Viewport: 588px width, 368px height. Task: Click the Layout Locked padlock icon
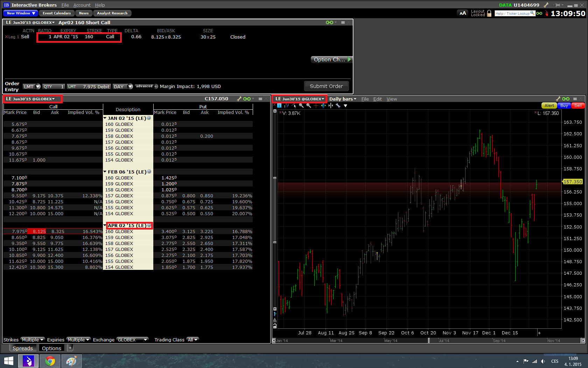click(489, 13)
